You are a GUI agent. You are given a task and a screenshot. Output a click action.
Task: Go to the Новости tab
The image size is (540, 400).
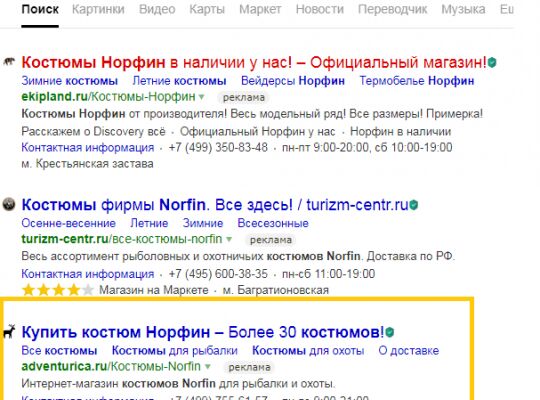320,9
